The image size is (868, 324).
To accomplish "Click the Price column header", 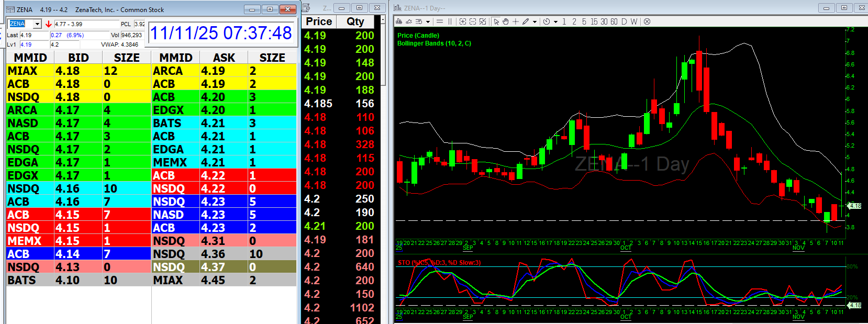I will pyautogui.click(x=319, y=21).
